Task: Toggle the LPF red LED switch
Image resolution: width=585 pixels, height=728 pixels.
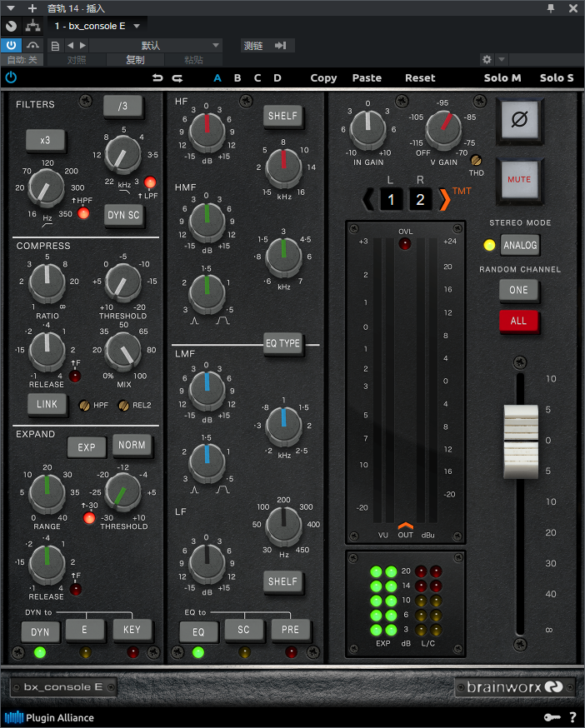Action: click(150, 182)
